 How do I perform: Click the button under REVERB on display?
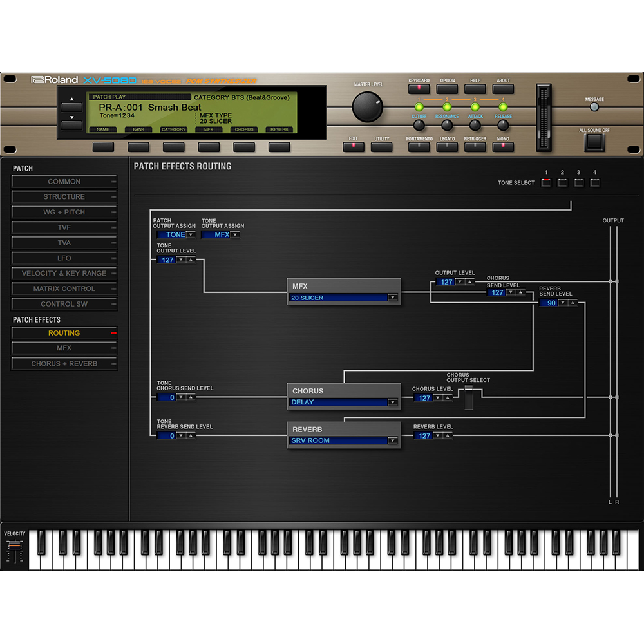coord(279,147)
